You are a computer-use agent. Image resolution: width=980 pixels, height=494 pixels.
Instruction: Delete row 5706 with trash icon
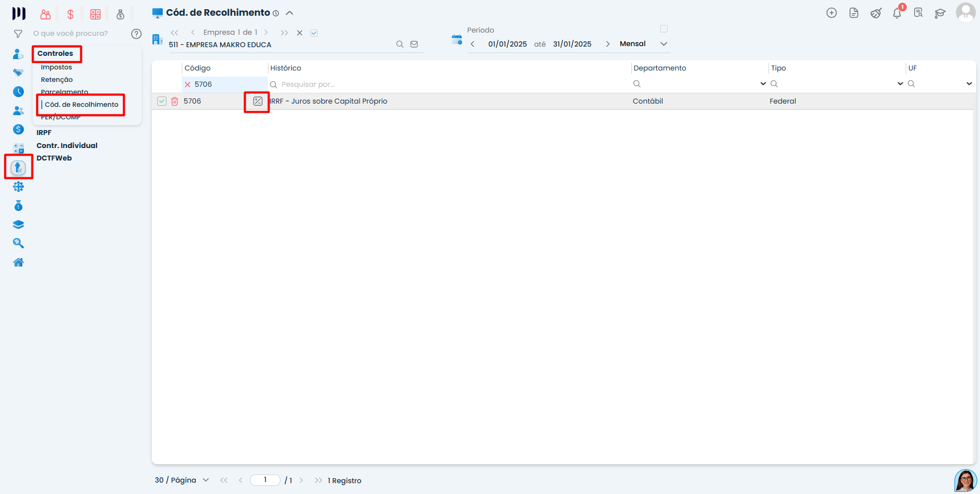[175, 101]
